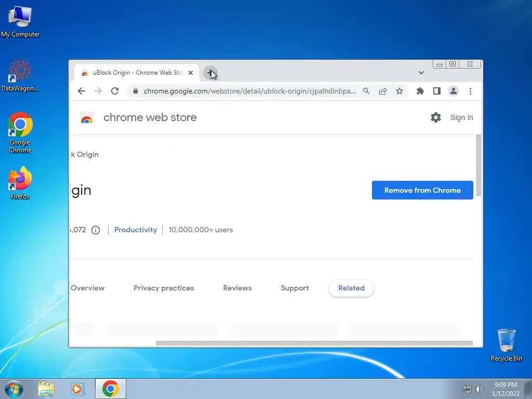
Task: Select the DataWagon desktop shortcut
Action: tap(20, 75)
